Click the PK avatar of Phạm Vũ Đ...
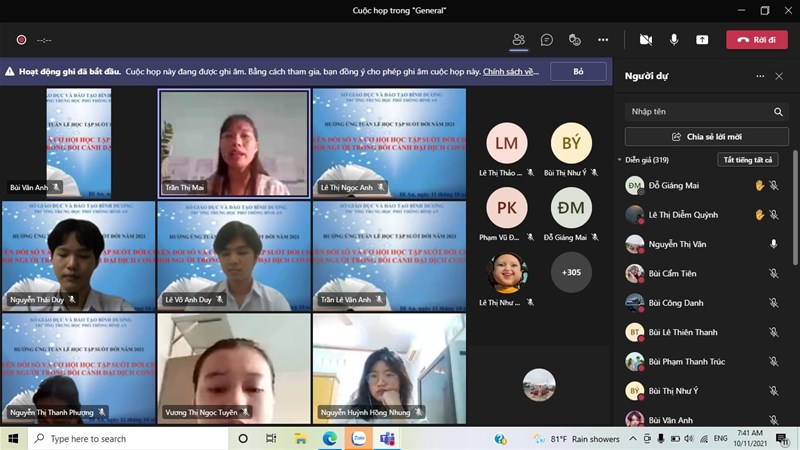 pos(507,208)
